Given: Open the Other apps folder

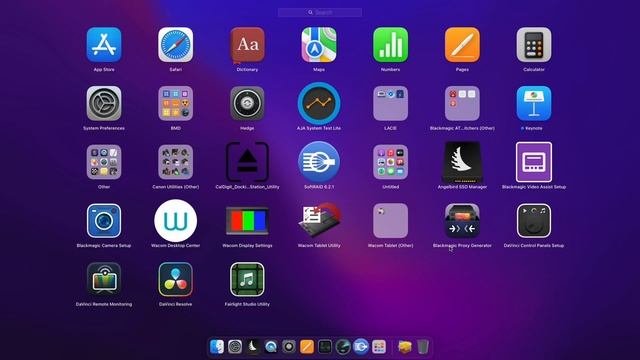Looking at the screenshot, I should (x=104, y=162).
